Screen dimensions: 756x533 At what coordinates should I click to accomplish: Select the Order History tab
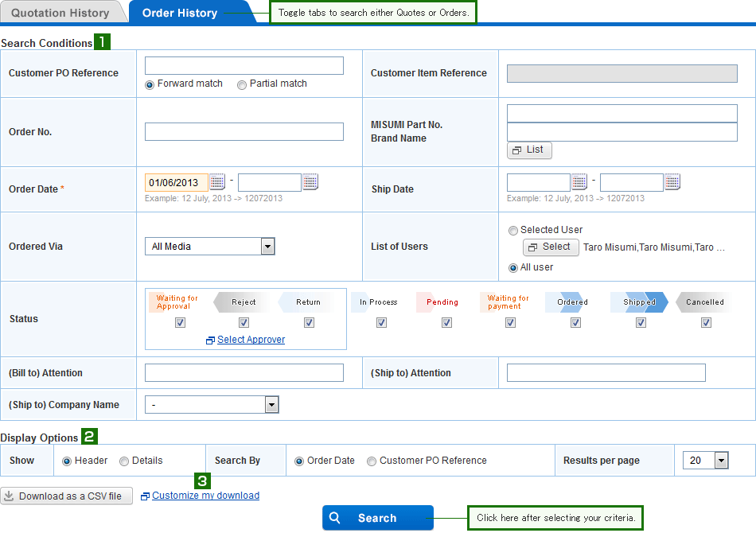click(180, 13)
